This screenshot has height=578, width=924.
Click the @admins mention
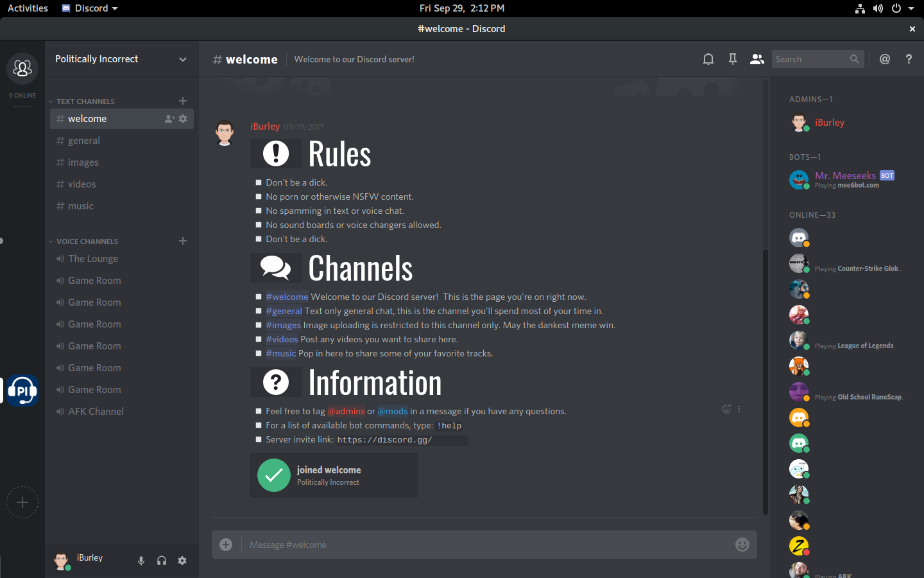[x=346, y=411]
